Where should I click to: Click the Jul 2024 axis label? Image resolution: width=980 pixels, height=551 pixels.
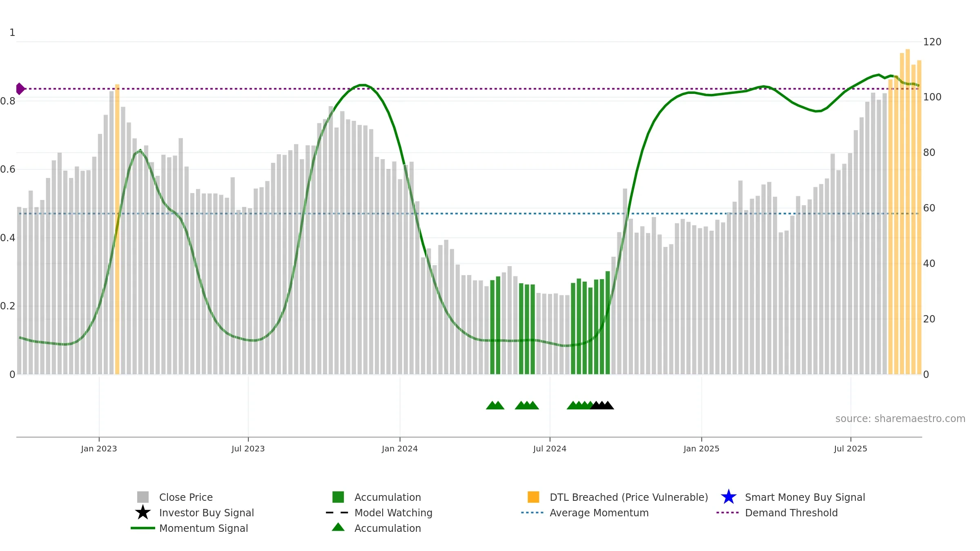(550, 449)
